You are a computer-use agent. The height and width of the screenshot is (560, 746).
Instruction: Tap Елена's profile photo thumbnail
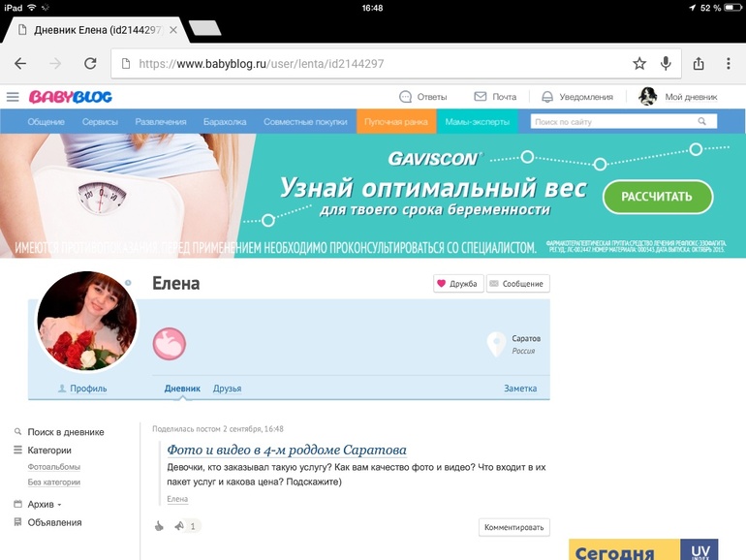click(x=86, y=322)
